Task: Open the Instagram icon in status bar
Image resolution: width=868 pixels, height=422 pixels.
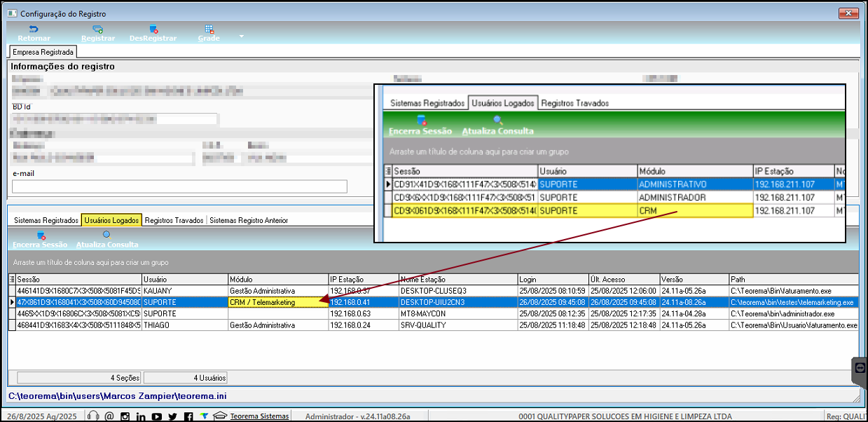Action: point(125,416)
